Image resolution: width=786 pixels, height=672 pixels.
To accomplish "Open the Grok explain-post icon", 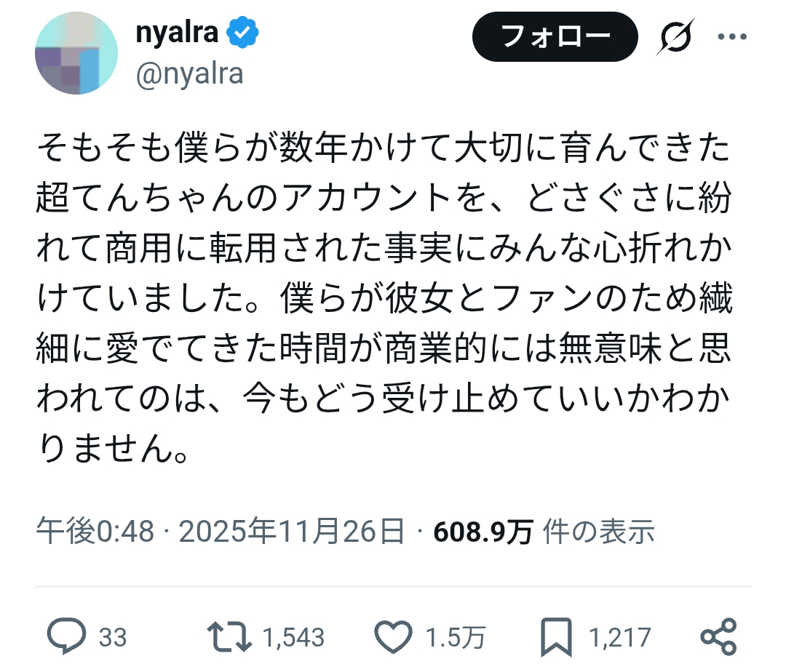I will coord(673,37).
